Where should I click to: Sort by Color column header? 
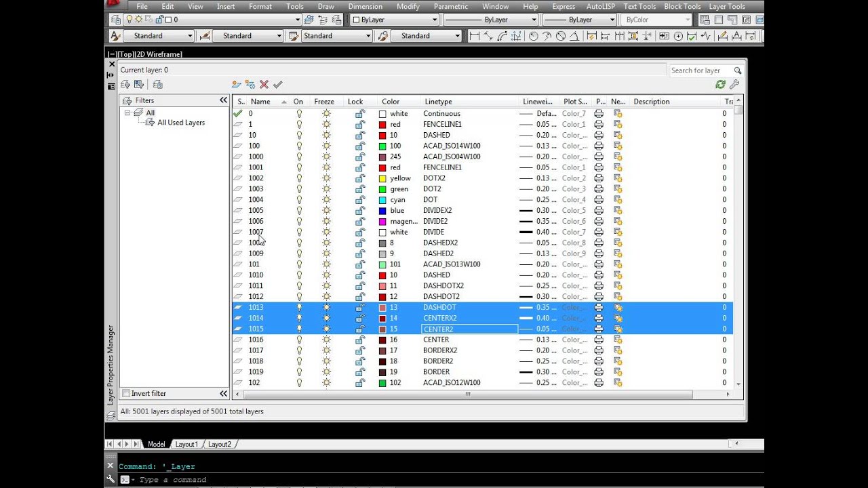(x=399, y=102)
